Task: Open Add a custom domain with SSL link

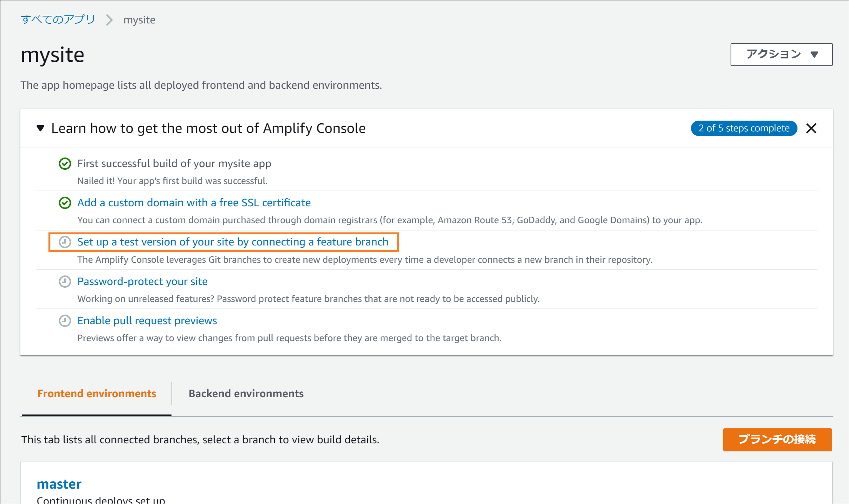Action: [194, 203]
